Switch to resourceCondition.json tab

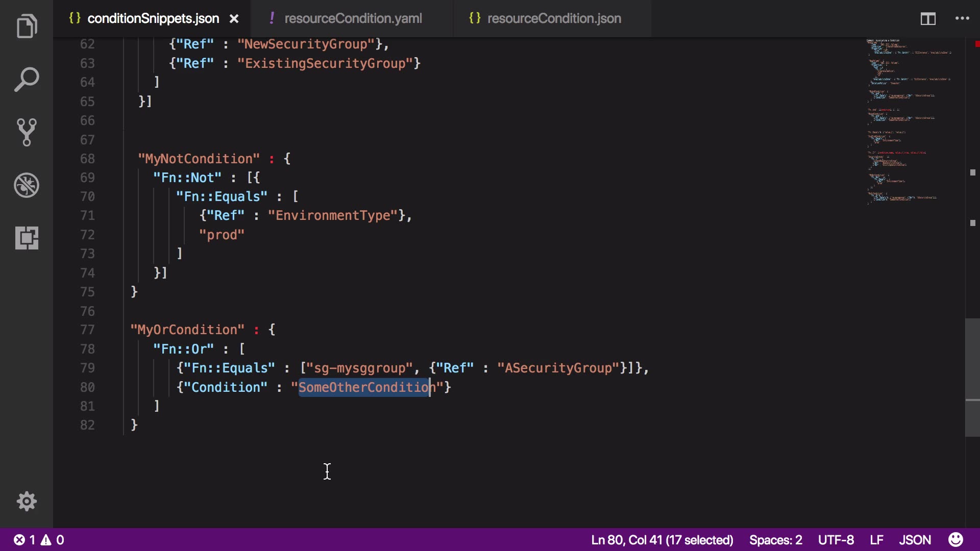tap(554, 19)
